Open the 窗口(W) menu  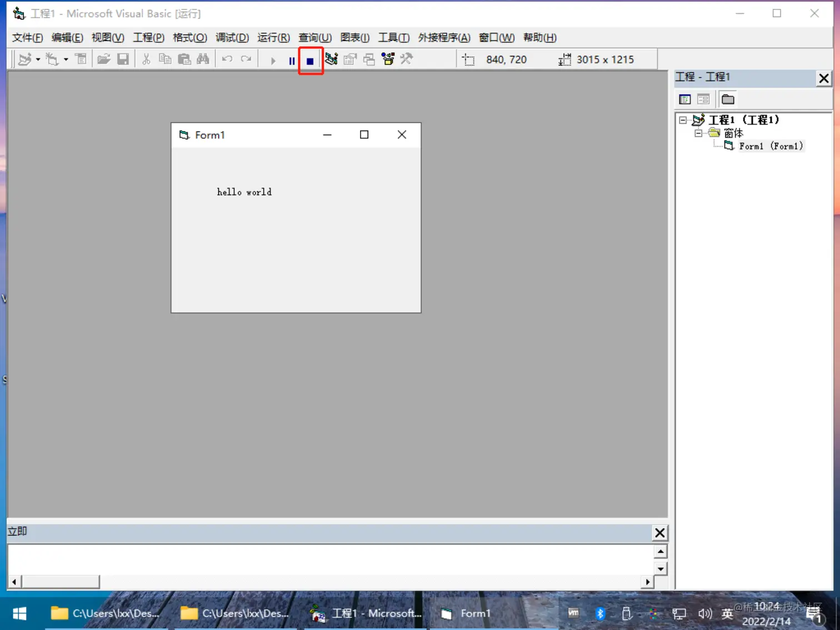tap(497, 37)
